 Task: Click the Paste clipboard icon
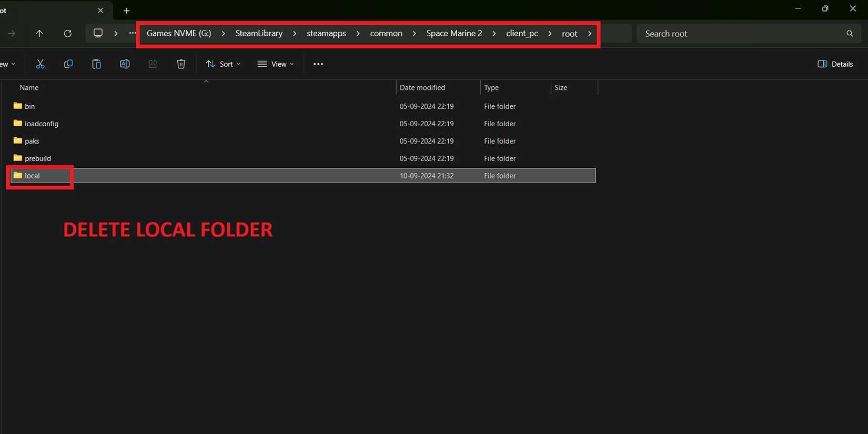[x=96, y=64]
